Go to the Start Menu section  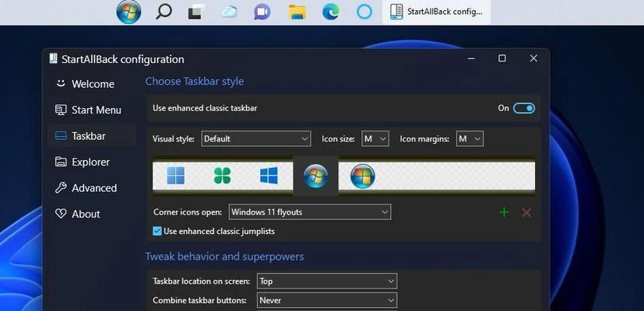tap(92, 110)
